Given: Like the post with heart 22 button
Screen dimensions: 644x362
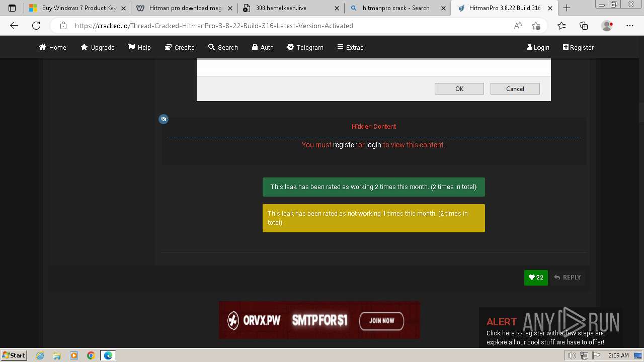Looking at the screenshot, I should point(536,278).
